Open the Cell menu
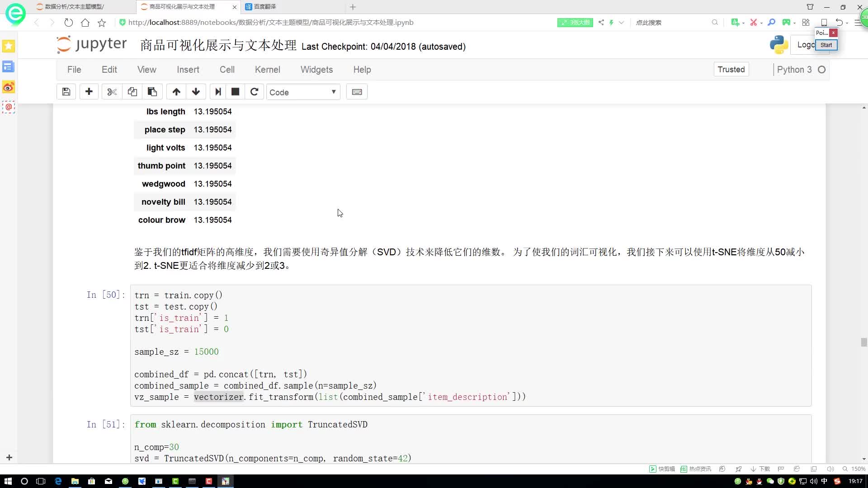This screenshot has width=868, height=488. 227,70
